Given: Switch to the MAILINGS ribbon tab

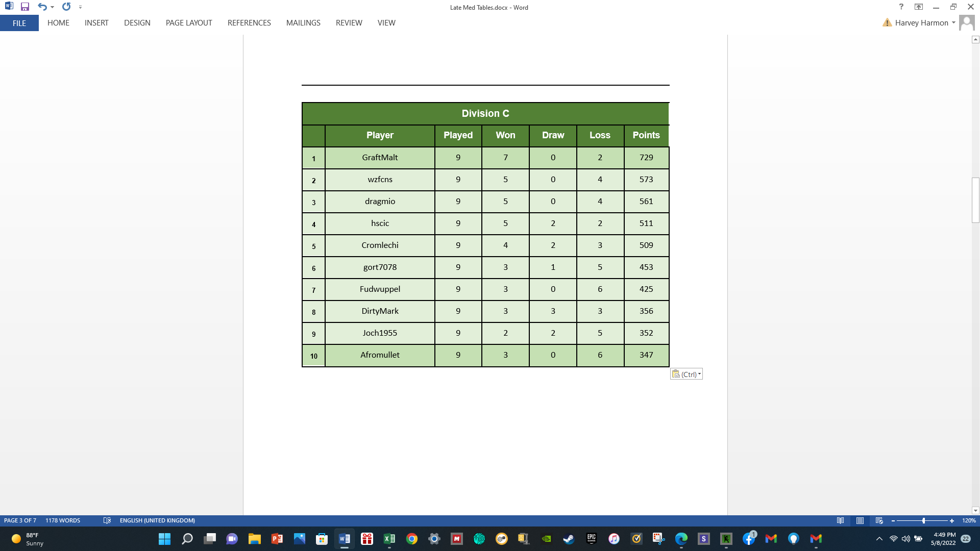Looking at the screenshot, I should (303, 23).
